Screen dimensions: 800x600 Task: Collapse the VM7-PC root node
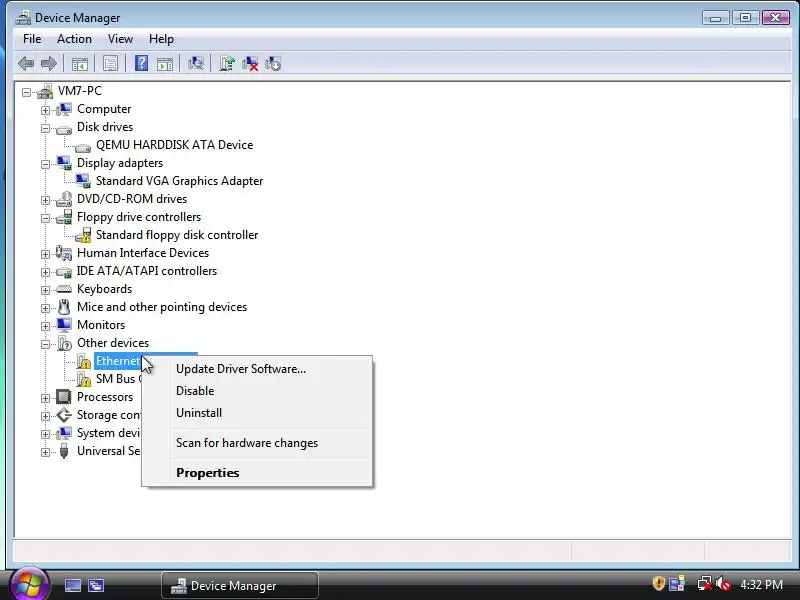click(26, 92)
